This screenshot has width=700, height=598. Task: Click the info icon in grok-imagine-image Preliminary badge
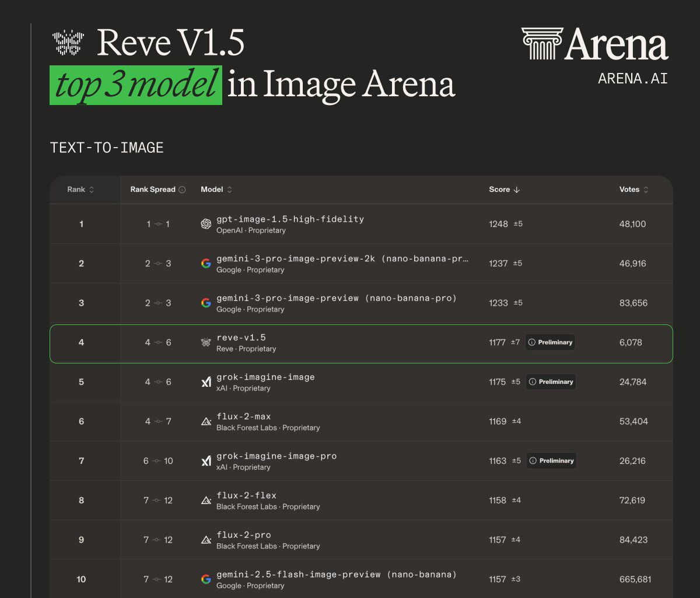pyautogui.click(x=533, y=382)
